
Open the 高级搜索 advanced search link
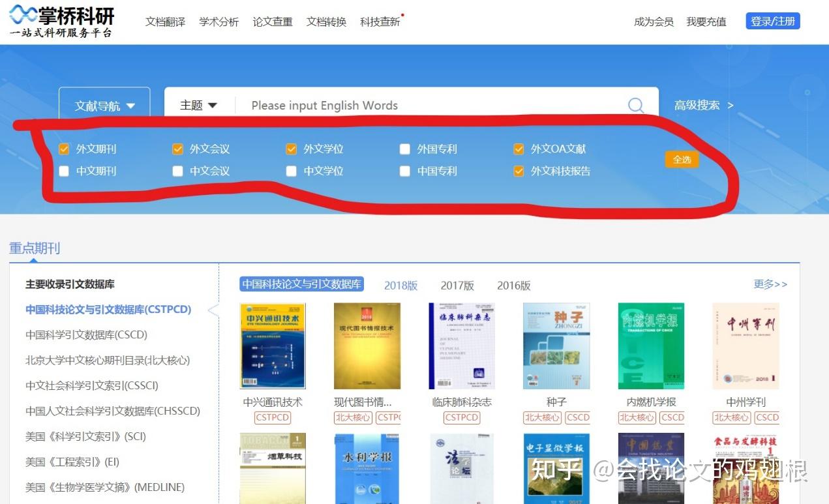697,105
